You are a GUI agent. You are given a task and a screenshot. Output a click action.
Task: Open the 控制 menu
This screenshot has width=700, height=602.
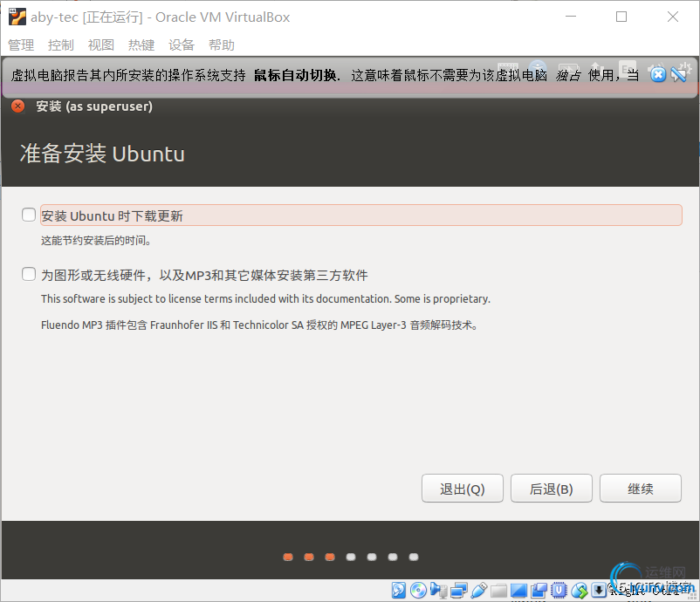click(61, 45)
